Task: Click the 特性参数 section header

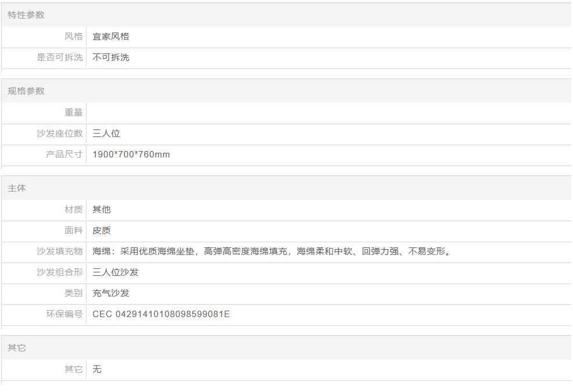Action: click(x=26, y=15)
